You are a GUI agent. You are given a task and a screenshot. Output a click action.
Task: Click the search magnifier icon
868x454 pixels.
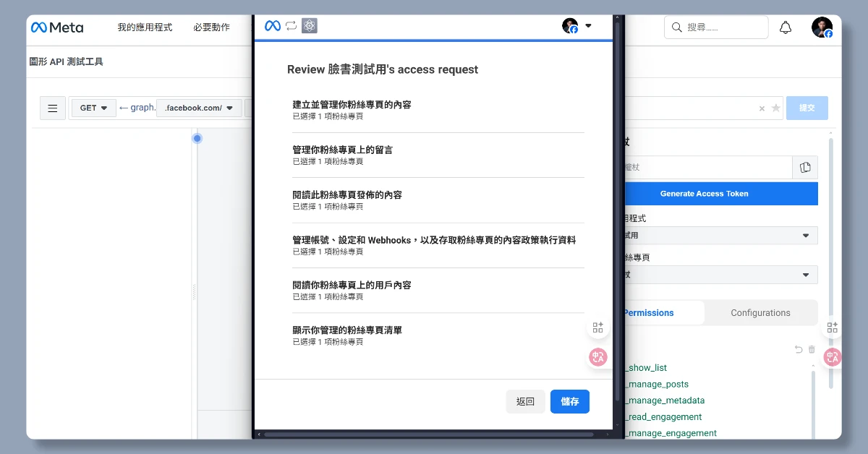677,27
